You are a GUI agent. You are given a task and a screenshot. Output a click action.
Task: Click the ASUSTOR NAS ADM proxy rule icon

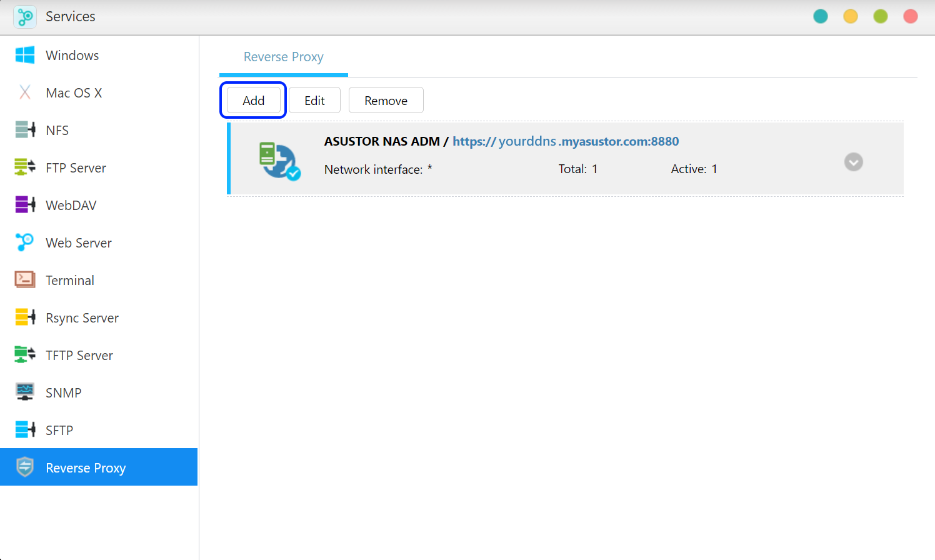pyautogui.click(x=279, y=161)
